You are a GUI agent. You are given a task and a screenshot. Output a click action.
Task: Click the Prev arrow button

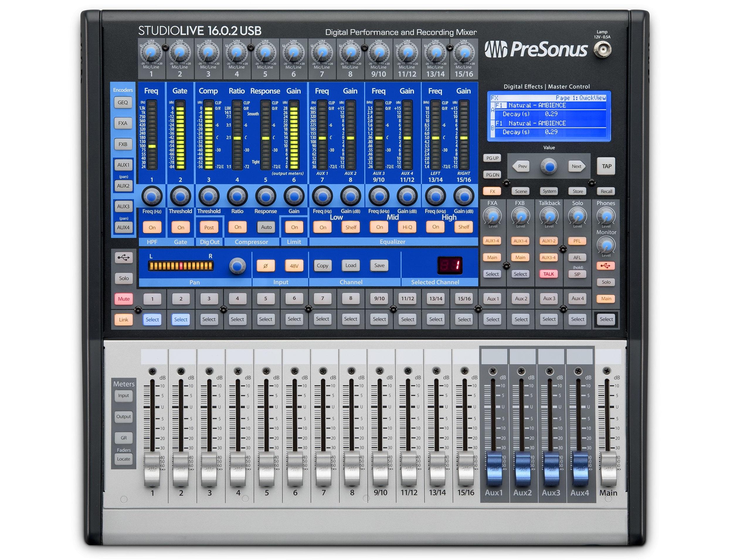click(522, 166)
